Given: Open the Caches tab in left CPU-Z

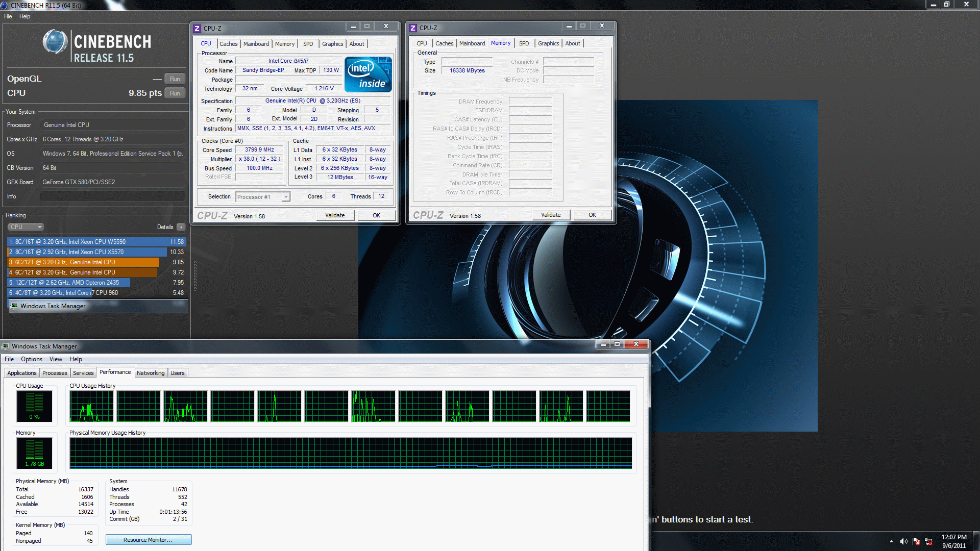Looking at the screenshot, I should [229, 44].
